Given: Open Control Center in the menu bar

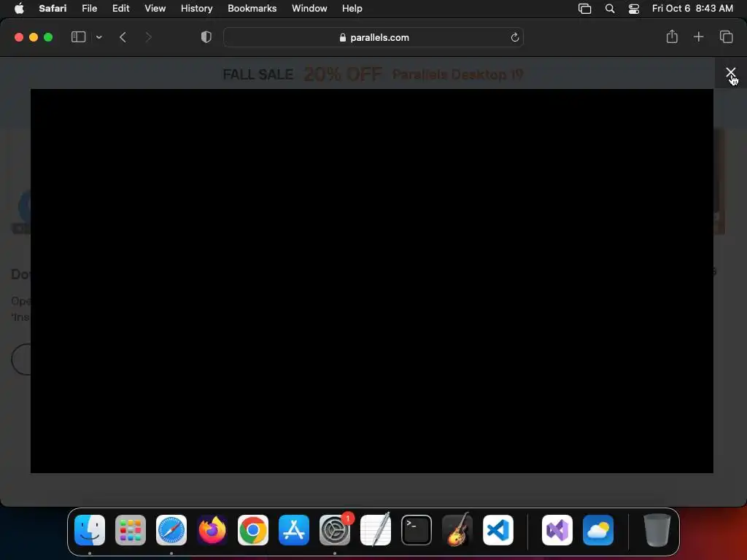Looking at the screenshot, I should coord(634,9).
